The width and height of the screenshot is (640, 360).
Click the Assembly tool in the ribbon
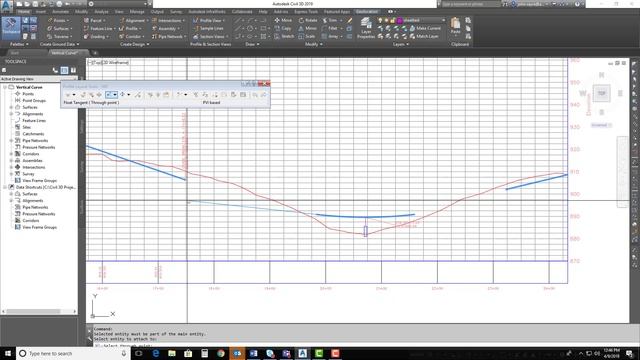click(x=166, y=29)
